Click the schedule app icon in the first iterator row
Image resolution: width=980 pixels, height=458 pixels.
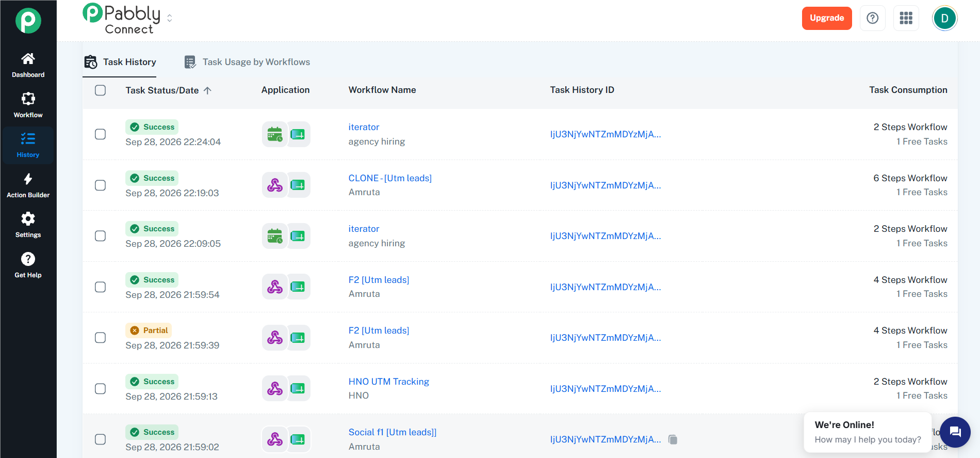click(x=275, y=134)
